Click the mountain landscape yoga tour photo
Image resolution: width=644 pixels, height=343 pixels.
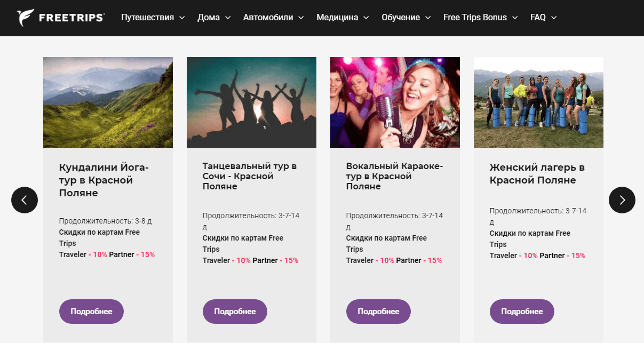(108, 102)
